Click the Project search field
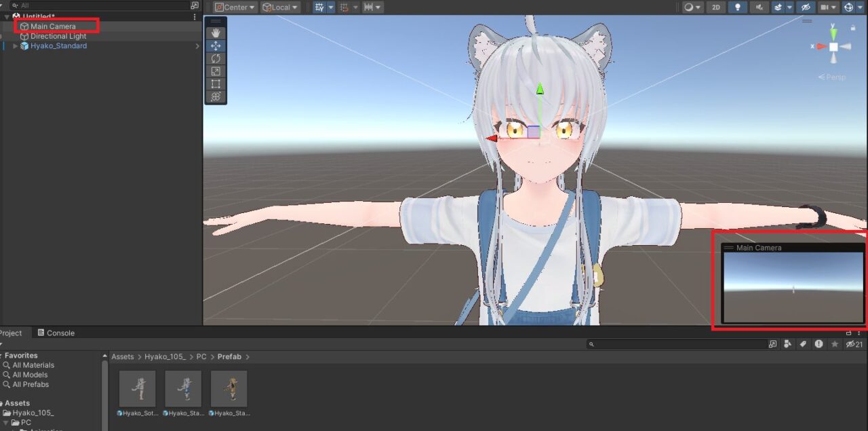The height and width of the screenshot is (431, 868). tap(678, 344)
